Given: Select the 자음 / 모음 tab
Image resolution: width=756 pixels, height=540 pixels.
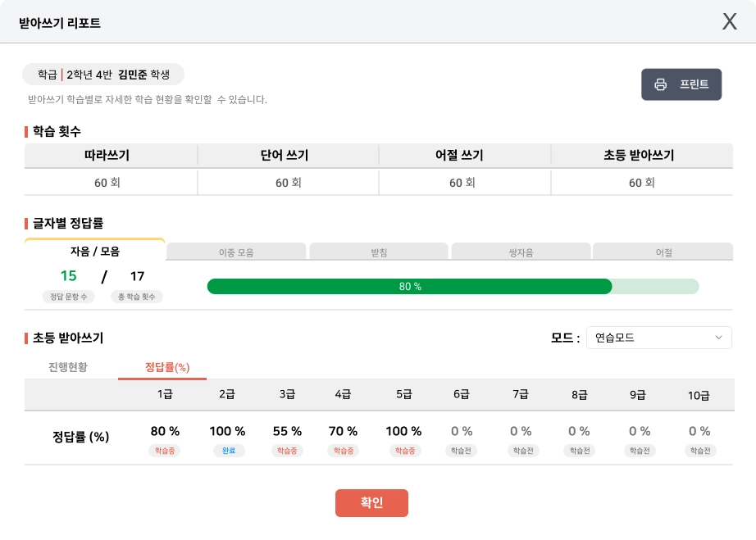Looking at the screenshot, I should pyautogui.click(x=95, y=252).
